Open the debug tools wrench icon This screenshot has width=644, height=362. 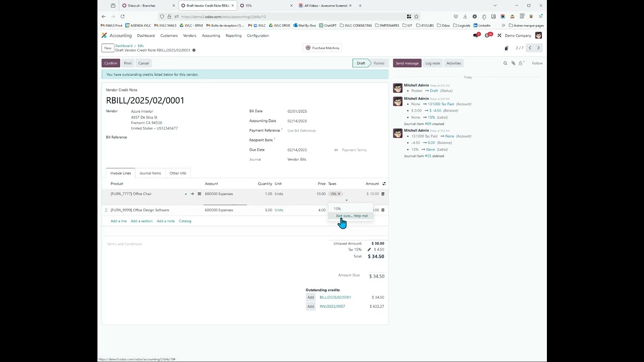[499, 36]
